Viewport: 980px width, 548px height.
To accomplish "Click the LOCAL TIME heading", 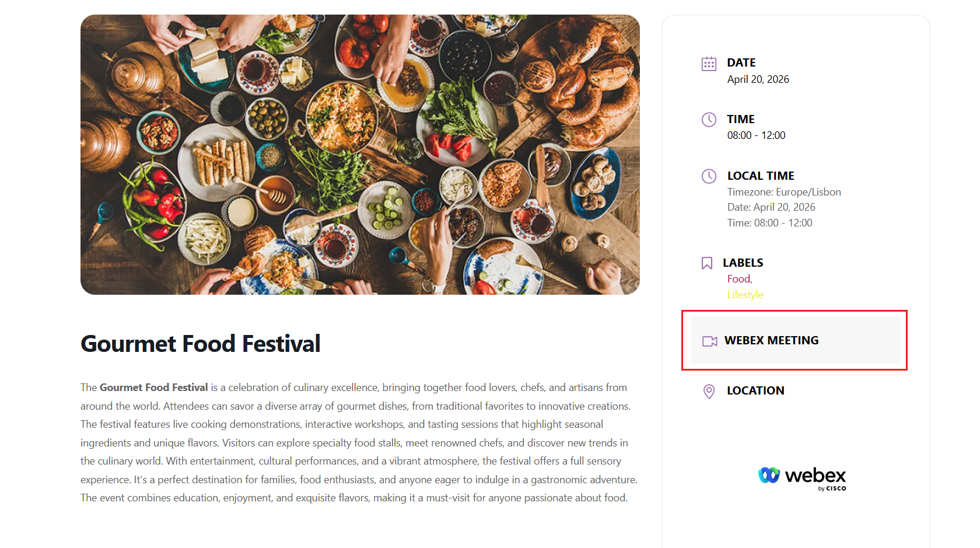I will (x=761, y=176).
